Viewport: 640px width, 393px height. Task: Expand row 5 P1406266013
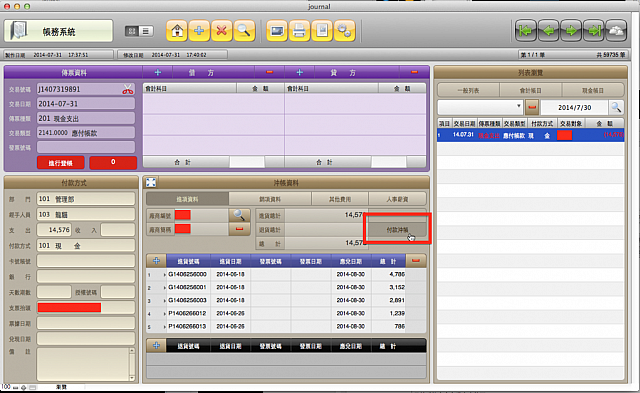[x=164, y=327]
